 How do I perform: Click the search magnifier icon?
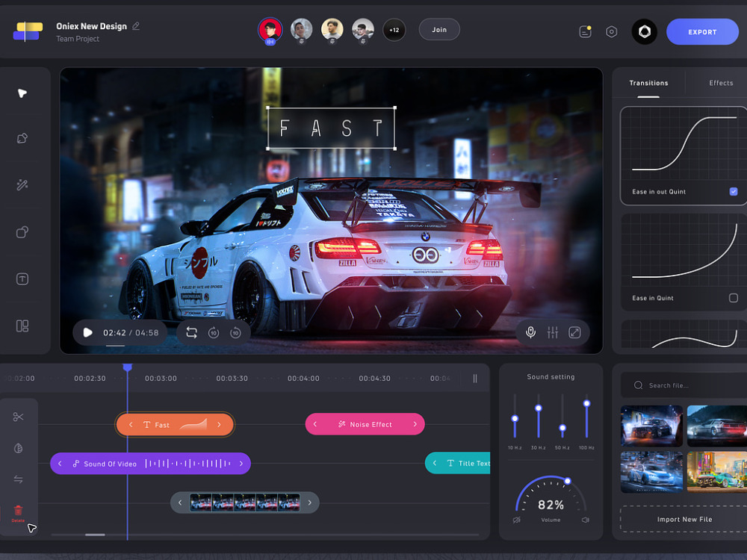coord(639,385)
